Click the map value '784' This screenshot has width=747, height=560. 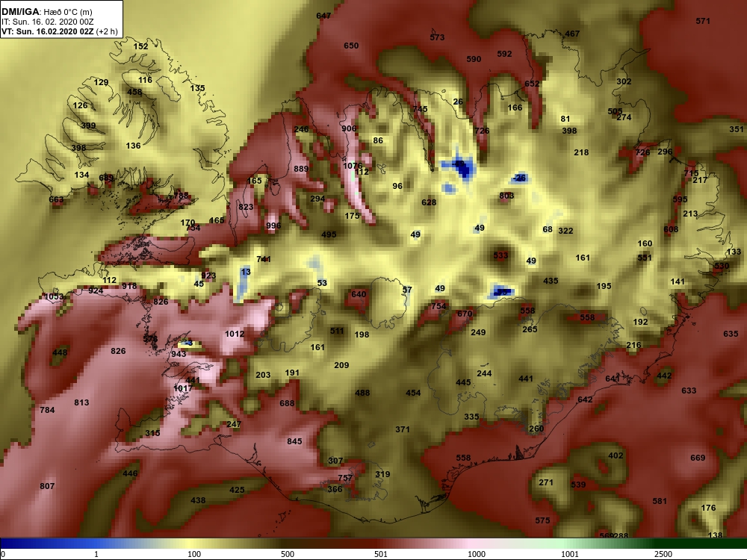click(x=47, y=410)
